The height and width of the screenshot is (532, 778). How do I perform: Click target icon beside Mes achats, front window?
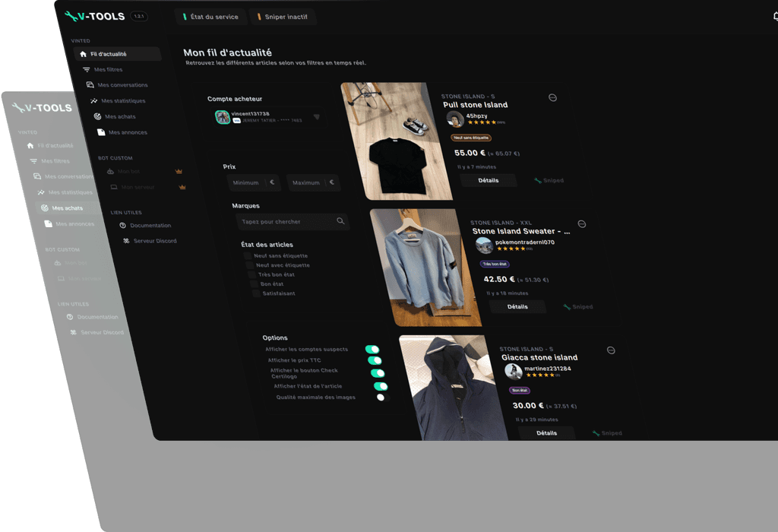pos(98,116)
